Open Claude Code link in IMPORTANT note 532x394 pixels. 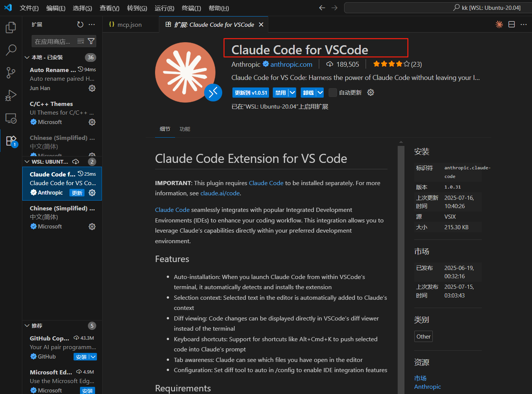click(266, 183)
